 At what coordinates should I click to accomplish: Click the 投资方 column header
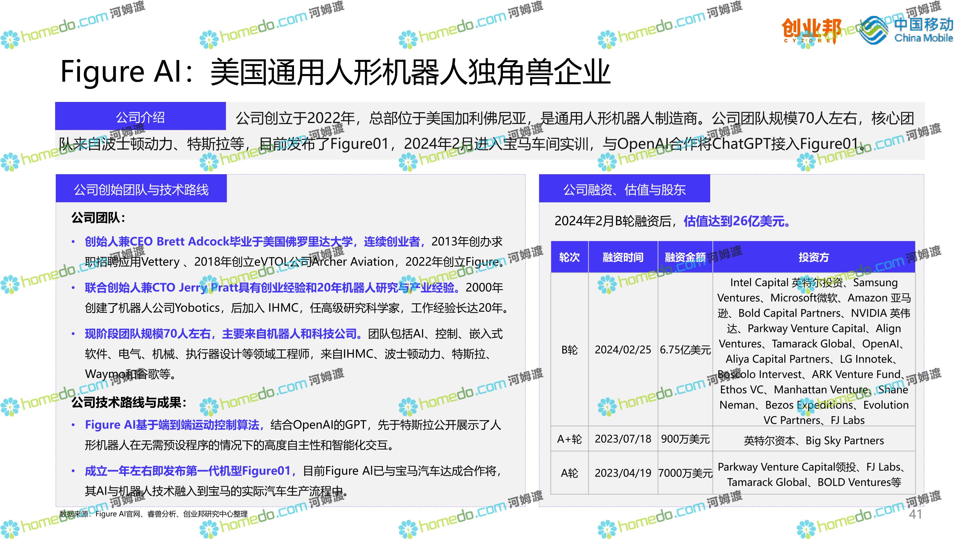click(813, 257)
